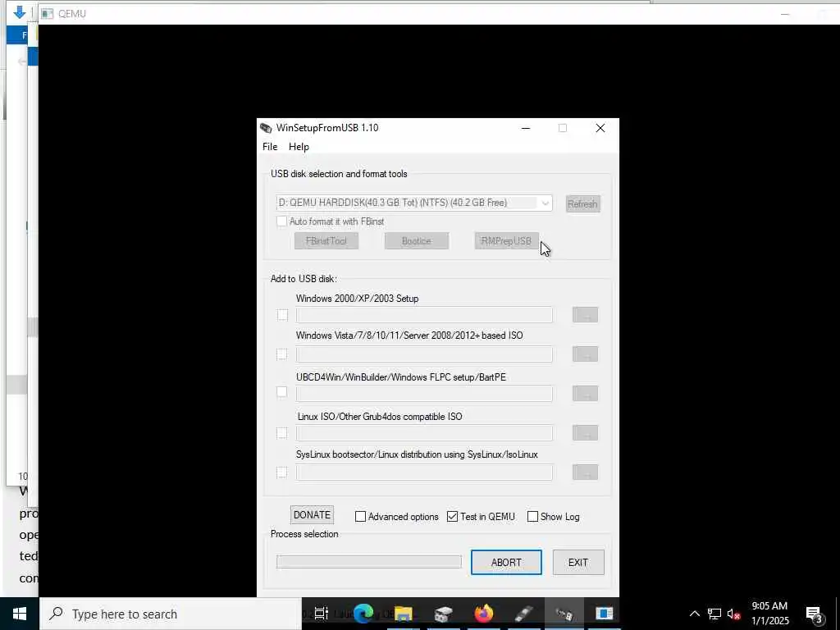Click the disk drive taskbar icon

(x=444, y=614)
